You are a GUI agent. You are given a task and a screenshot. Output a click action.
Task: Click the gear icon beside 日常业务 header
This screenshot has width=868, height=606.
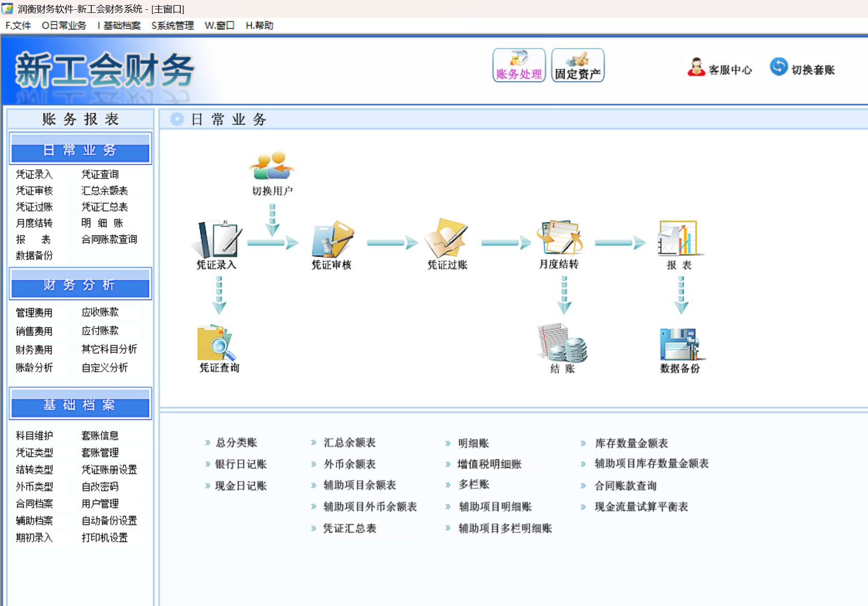(x=177, y=119)
